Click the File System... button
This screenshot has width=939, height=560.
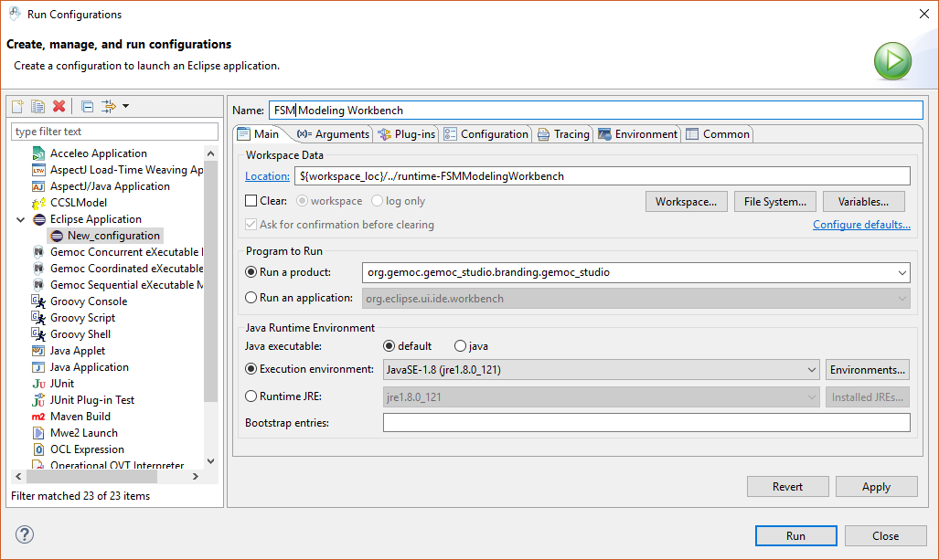pyautogui.click(x=775, y=202)
